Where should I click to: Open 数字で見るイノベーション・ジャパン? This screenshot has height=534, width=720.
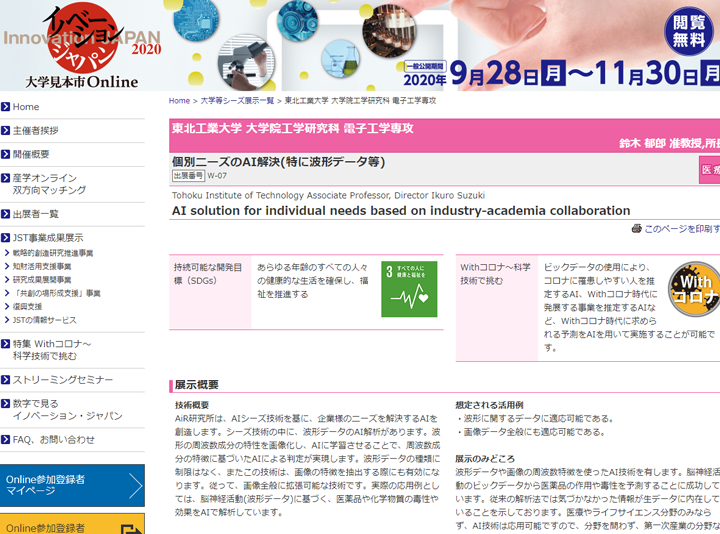tap(68, 410)
